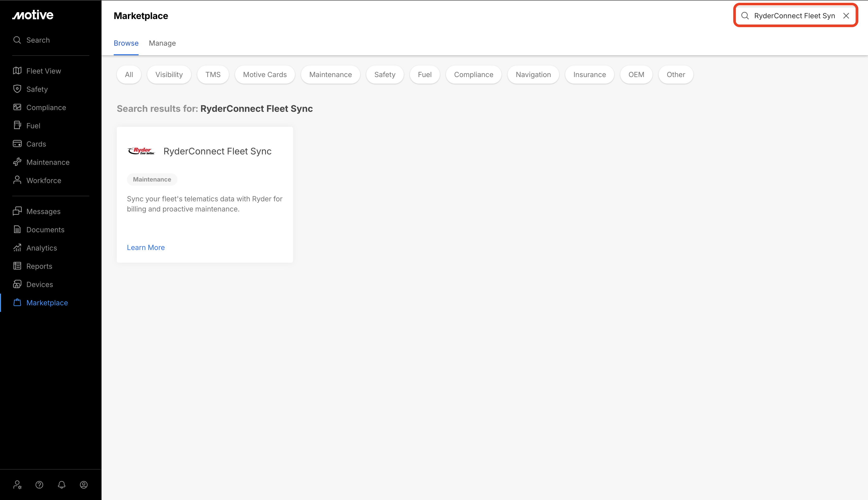
Task: Filter by Visibility category
Action: click(169, 75)
